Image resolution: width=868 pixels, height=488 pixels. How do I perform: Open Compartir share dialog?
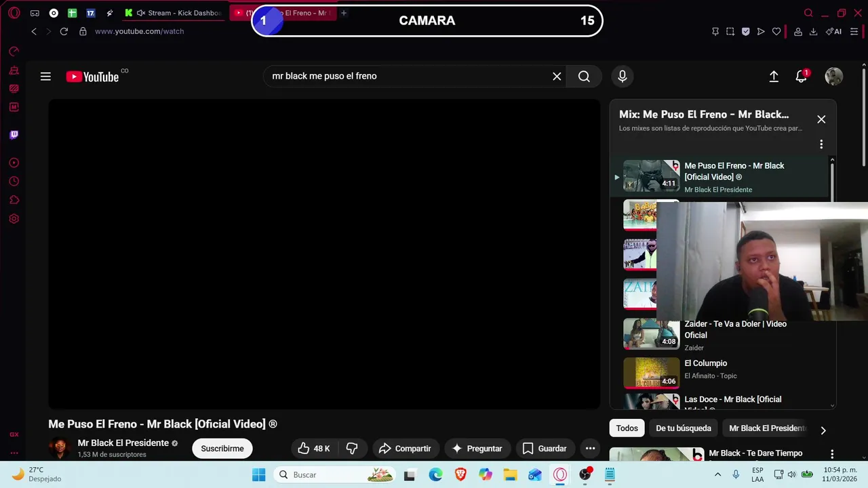coord(405,449)
